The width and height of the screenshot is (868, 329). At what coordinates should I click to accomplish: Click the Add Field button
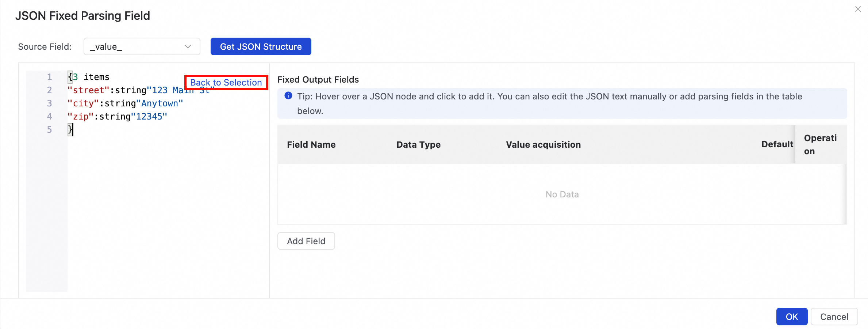[306, 241]
